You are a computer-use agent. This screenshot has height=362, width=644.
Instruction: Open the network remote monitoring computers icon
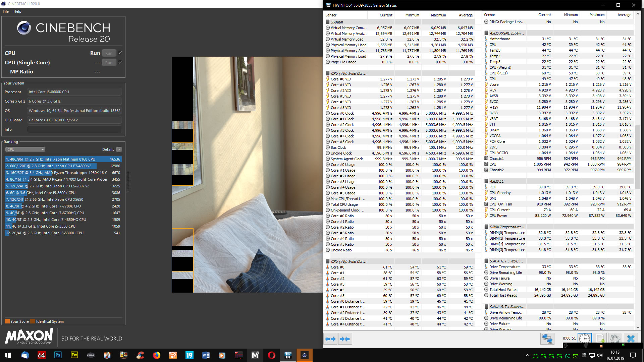(x=547, y=339)
